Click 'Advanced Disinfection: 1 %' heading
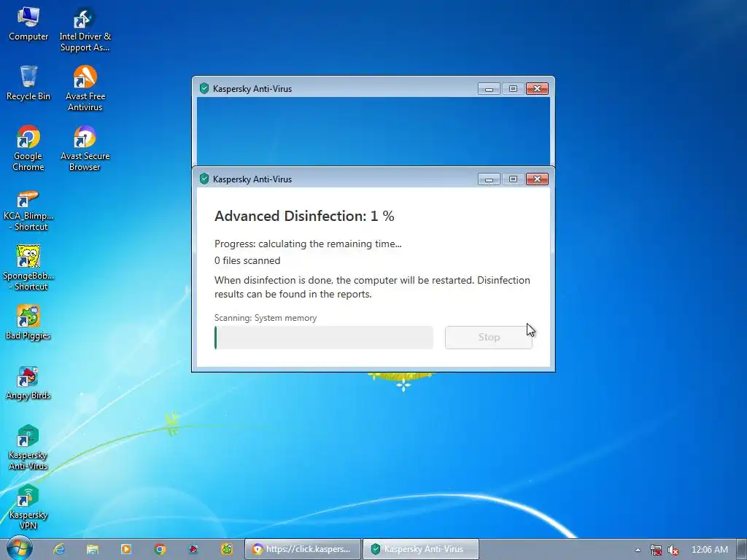Image resolution: width=747 pixels, height=560 pixels. point(304,216)
